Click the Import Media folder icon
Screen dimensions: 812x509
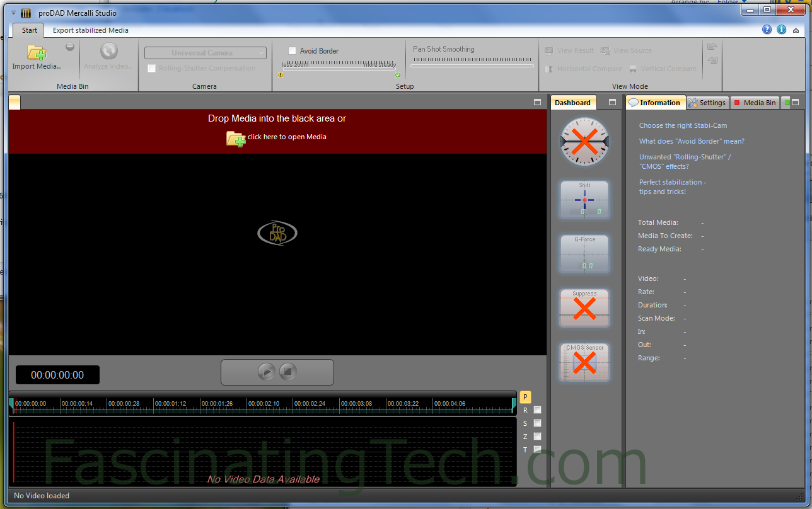pyautogui.click(x=37, y=53)
